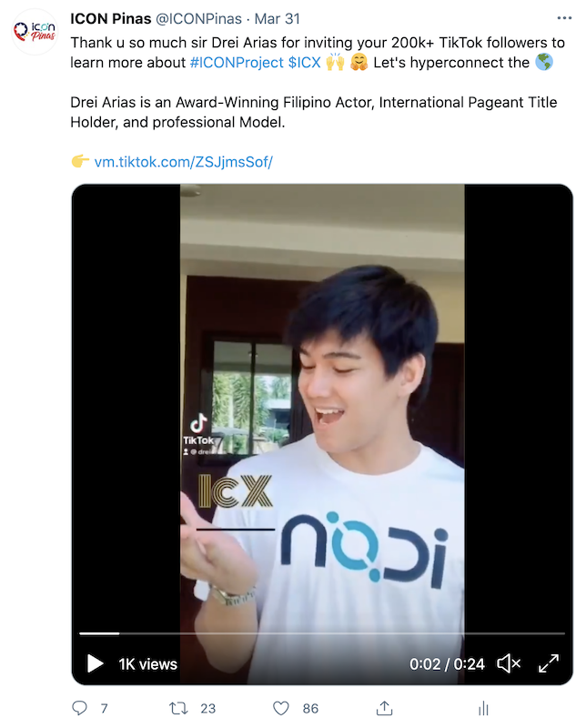Open the $ICX cashtag link
The height and width of the screenshot is (728, 586).
click(x=305, y=63)
